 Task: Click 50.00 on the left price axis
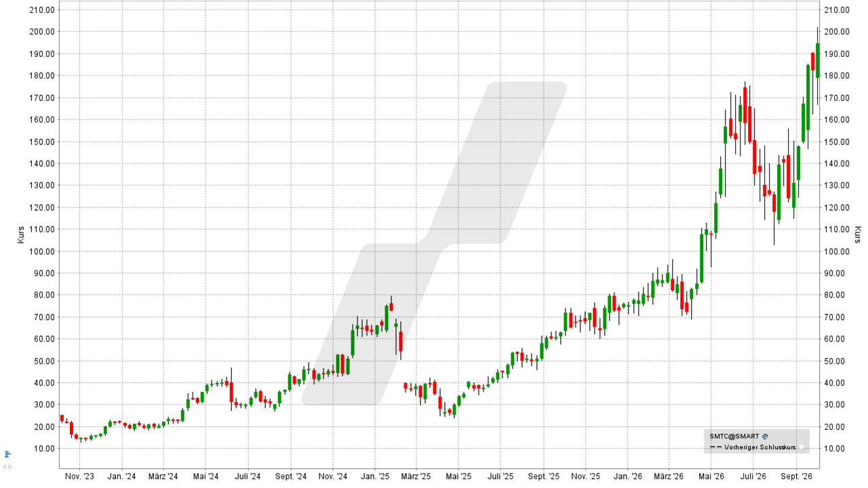point(45,361)
